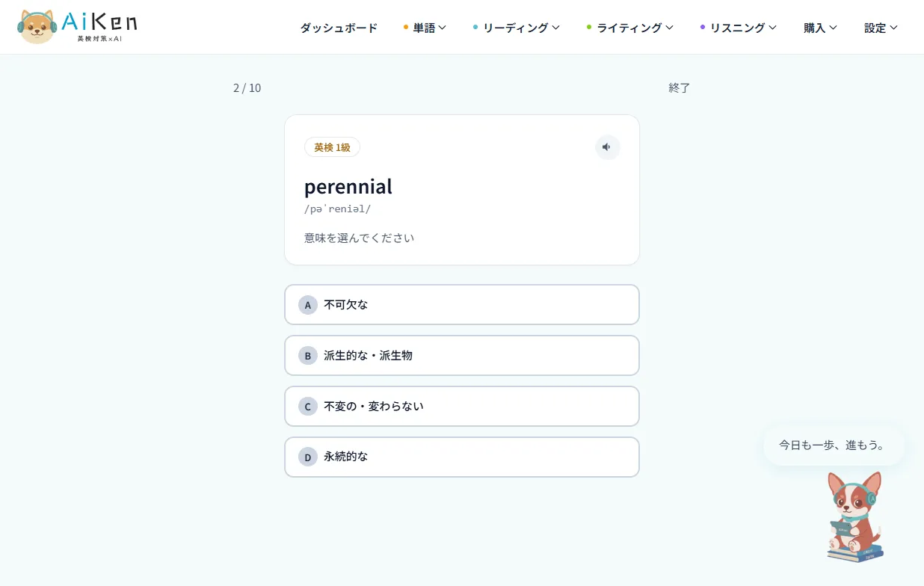The width and height of the screenshot is (924, 586).
Task: Expand the ライティング dropdown menu
Action: (x=630, y=28)
